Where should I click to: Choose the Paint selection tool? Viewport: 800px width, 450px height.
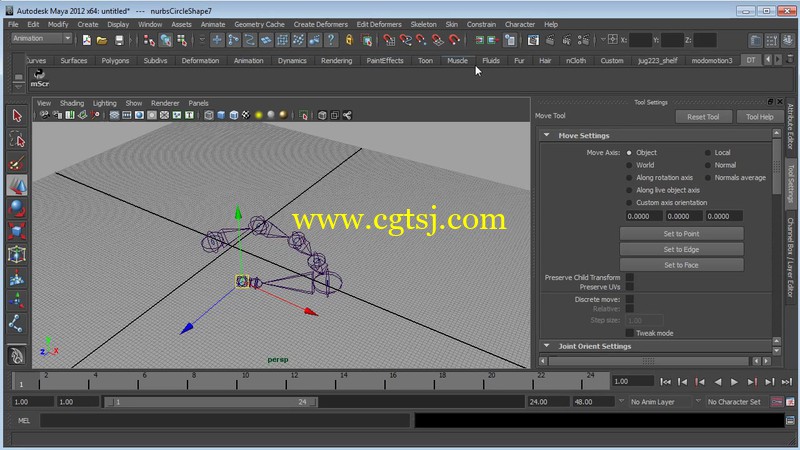(17, 163)
